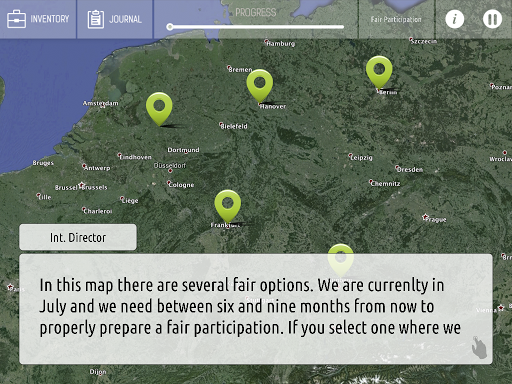Select the map pin at Berlin
Image resolution: width=512 pixels, height=384 pixels.
pos(379,72)
